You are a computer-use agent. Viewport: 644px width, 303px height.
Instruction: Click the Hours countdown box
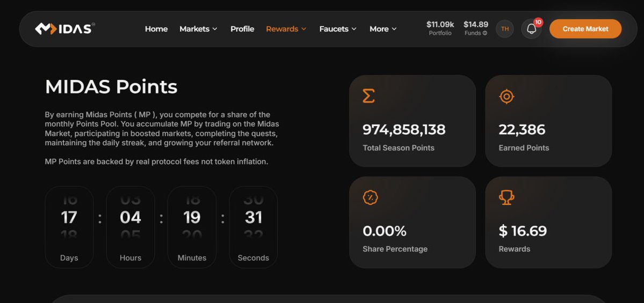click(130, 227)
